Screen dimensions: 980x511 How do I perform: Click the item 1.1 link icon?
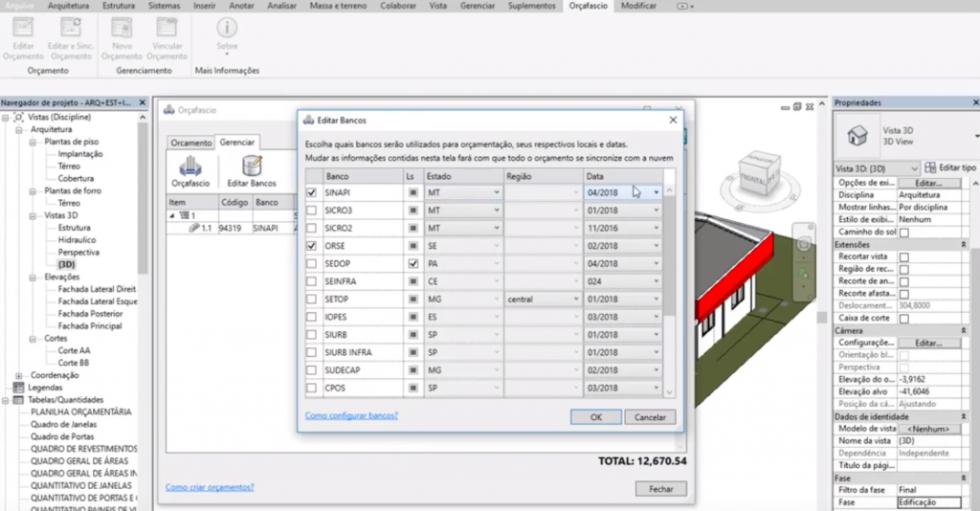click(x=193, y=228)
